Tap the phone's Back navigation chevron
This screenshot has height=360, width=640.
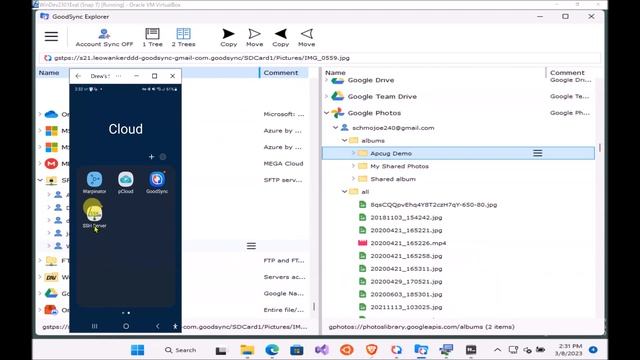(158, 326)
